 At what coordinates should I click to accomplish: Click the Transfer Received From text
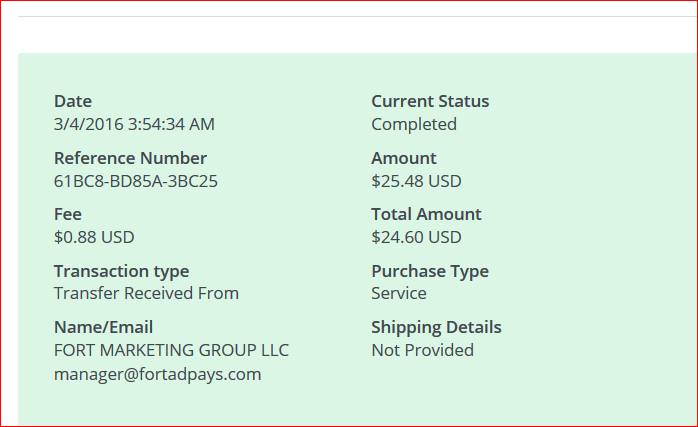coord(146,293)
